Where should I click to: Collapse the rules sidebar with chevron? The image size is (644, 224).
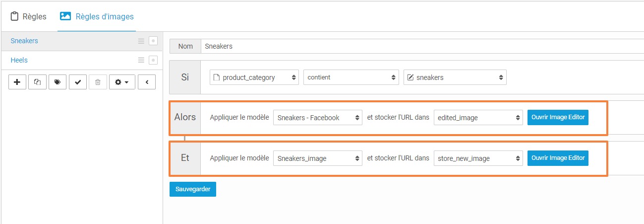click(x=147, y=82)
